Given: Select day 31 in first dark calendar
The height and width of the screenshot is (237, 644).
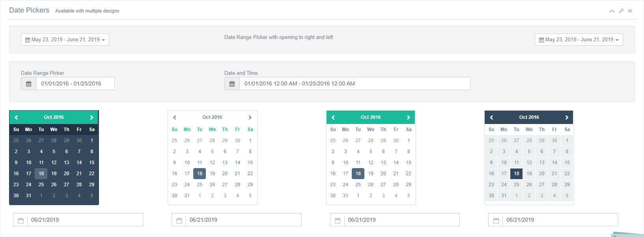Looking at the screenshot, I should tap(29, 196).
